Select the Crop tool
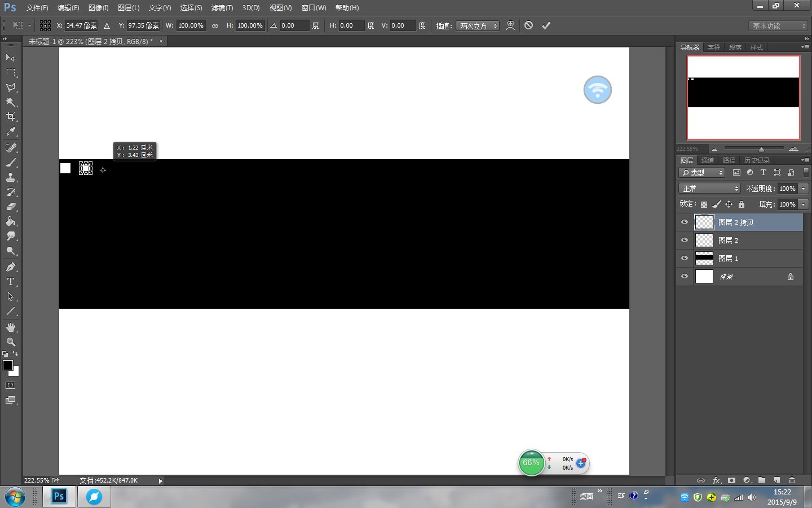812x508 pixels. pos(11,117)
